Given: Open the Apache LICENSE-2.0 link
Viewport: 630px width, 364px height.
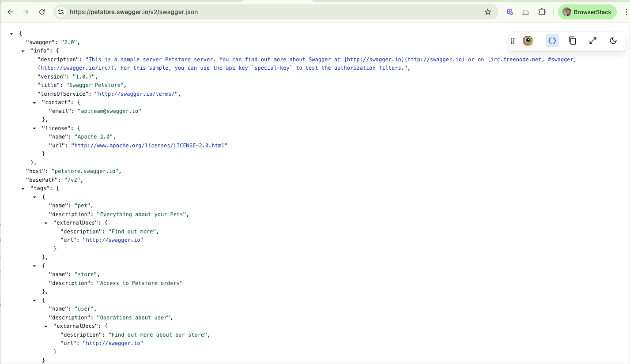Looking at the screenshot, I should (150, 145).
